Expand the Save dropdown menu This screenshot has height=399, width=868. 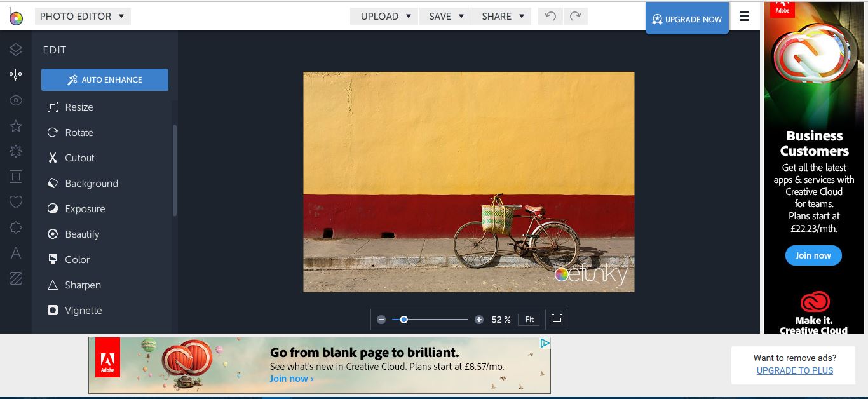[445, 16]
